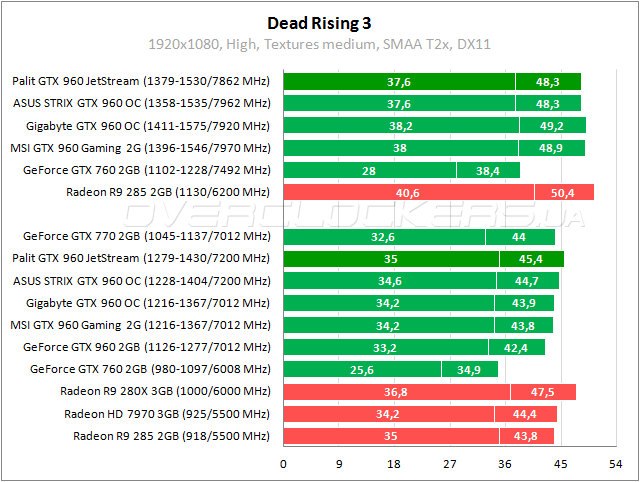
Task: Click the 49,2 value on Gigabyte bar
Action: click(552, 126)
